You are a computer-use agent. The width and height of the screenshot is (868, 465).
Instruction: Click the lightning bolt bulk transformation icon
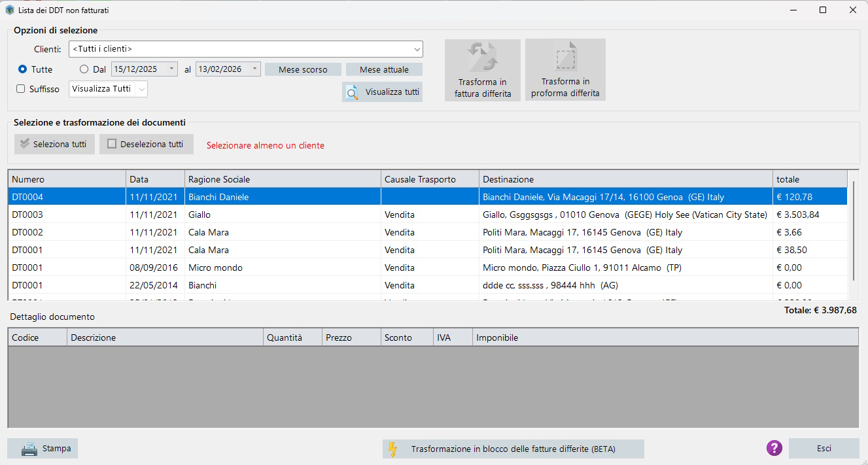coord(392,449)
